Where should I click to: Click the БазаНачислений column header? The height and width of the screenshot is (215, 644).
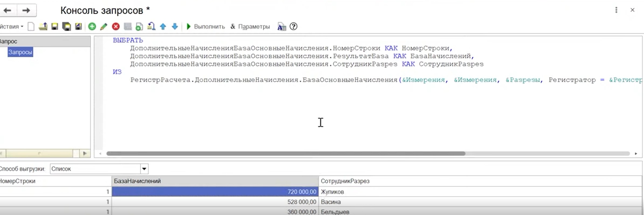215,181
